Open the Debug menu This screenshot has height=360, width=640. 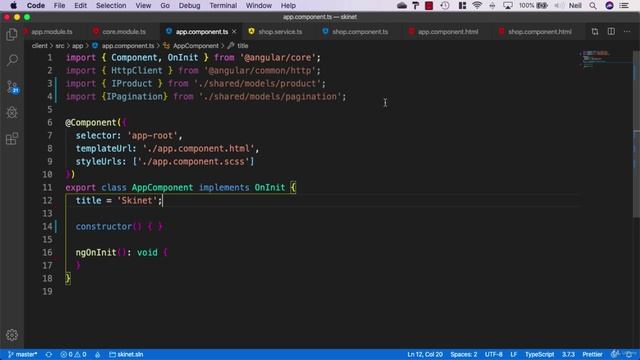point(189,5)
